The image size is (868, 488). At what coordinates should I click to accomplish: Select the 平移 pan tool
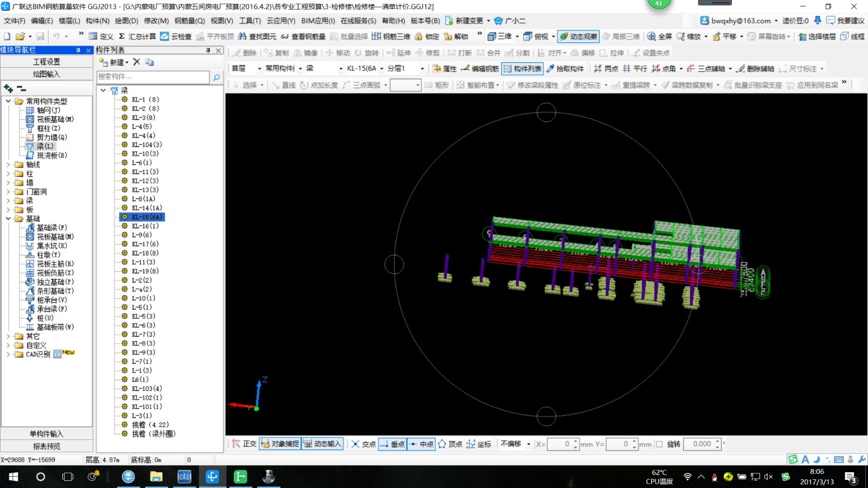724,36
